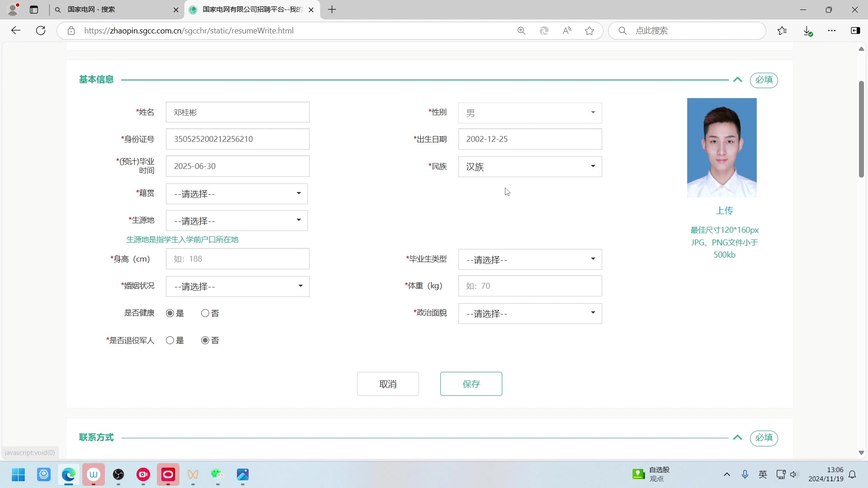The height and width of the screenshot is (488, 868).
Task: Collapse the 联系方式 section chevron
Action: point(737,437)
